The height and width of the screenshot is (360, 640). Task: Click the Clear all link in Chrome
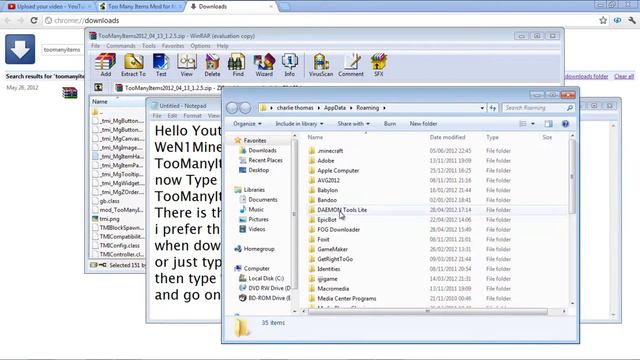[x=624, y=76]
